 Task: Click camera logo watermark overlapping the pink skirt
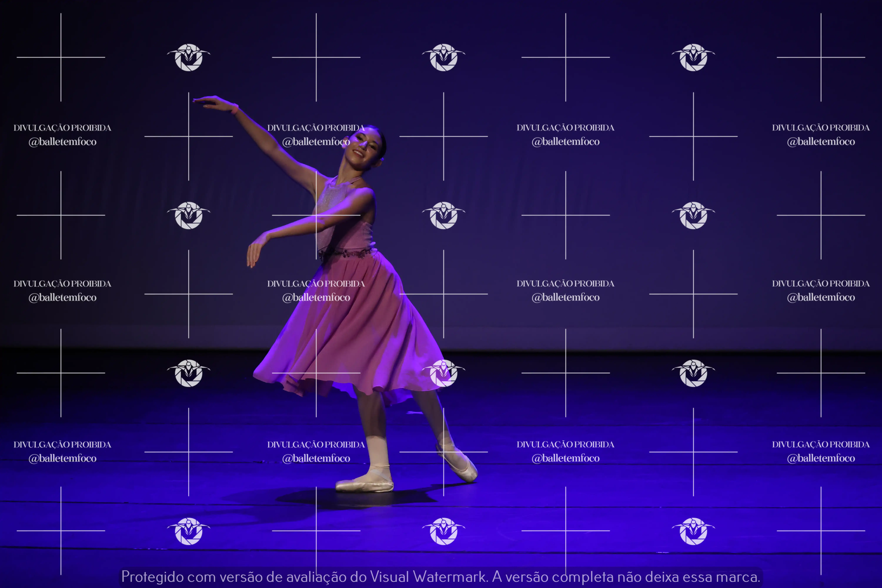[x=444, y=373]
